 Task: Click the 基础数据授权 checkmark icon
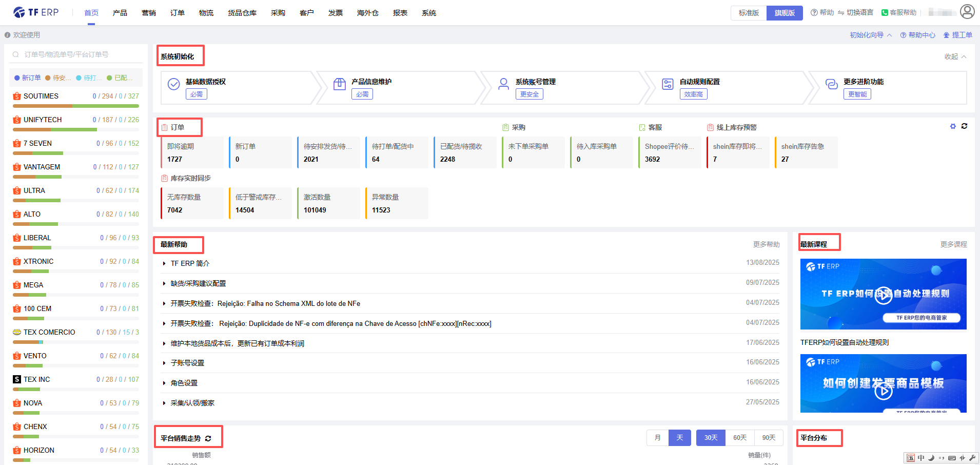174,84
